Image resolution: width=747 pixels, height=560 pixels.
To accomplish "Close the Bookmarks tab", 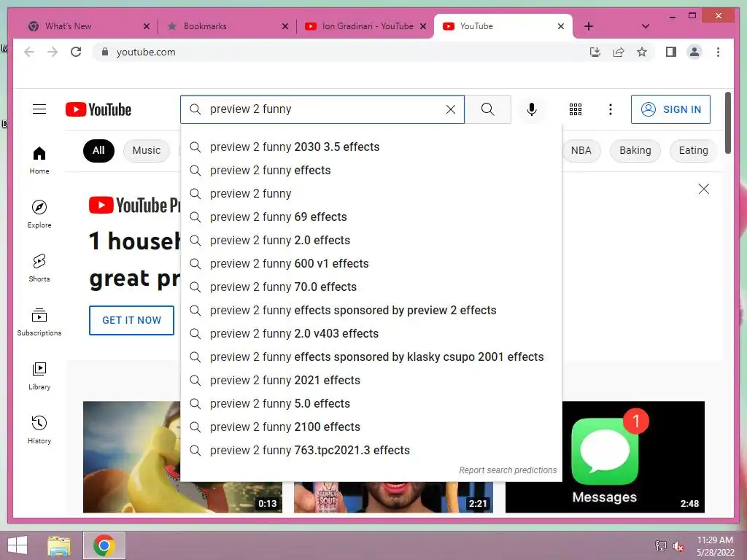I will tap(285, 27).
